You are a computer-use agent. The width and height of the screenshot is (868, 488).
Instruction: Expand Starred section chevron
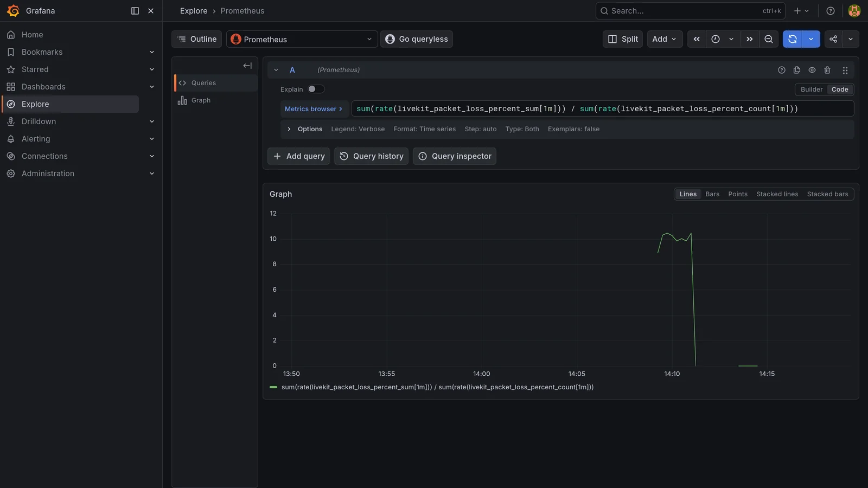[152, 69]
